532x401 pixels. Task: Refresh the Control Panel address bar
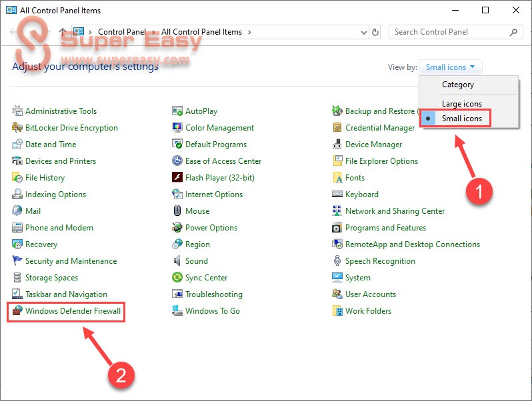pos(375,32)
